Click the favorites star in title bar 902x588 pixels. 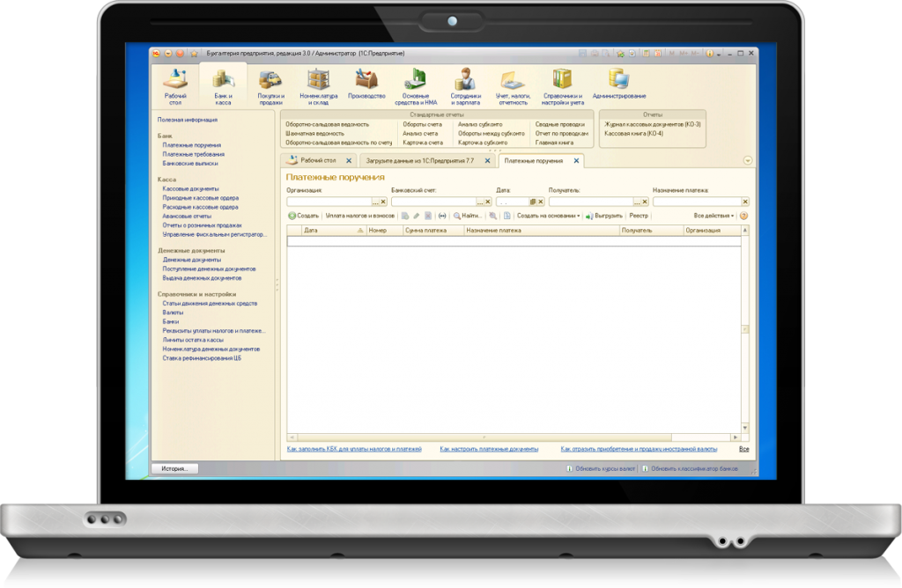point(194,54)
